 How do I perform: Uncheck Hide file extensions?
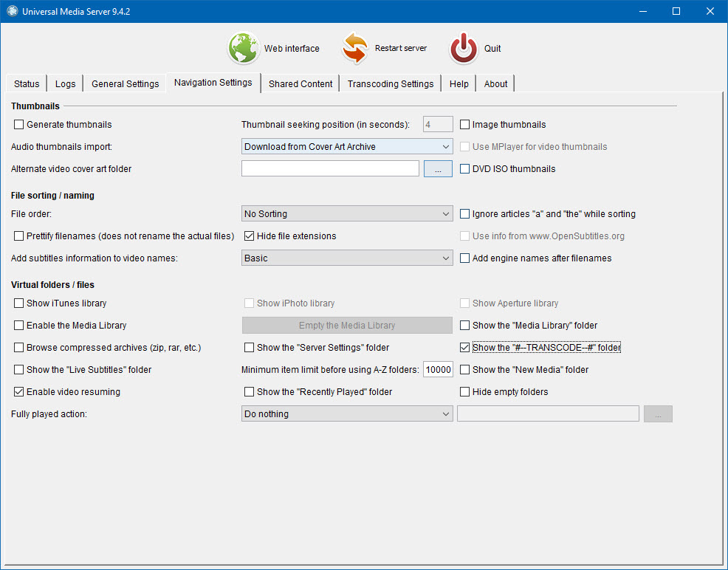pos(250,236)
